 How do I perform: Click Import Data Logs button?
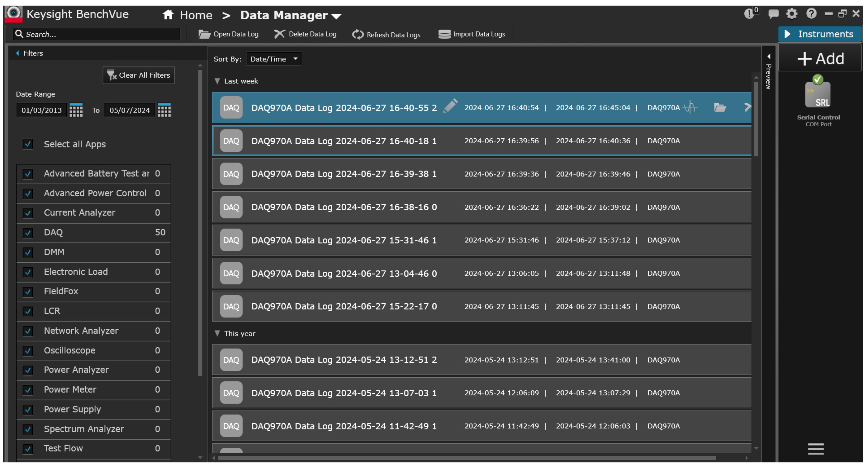[x=472, y=34]
